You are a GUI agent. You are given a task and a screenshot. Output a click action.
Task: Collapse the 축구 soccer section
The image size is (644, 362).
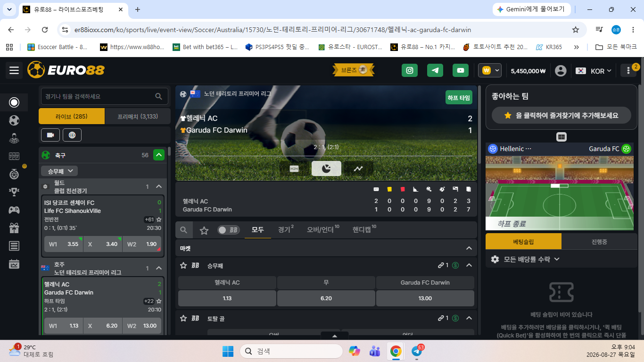coord(159,155)
